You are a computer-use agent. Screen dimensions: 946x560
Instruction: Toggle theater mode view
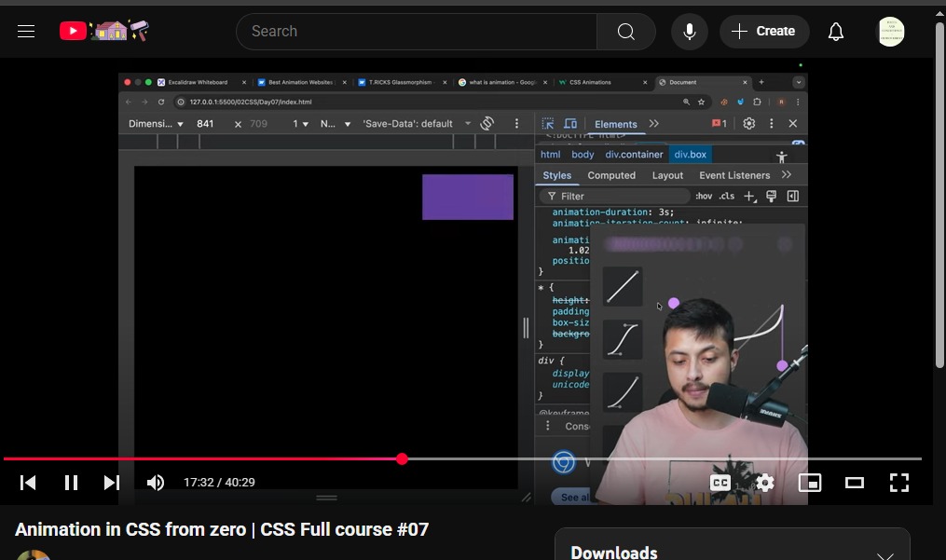(x=855, y=483)
